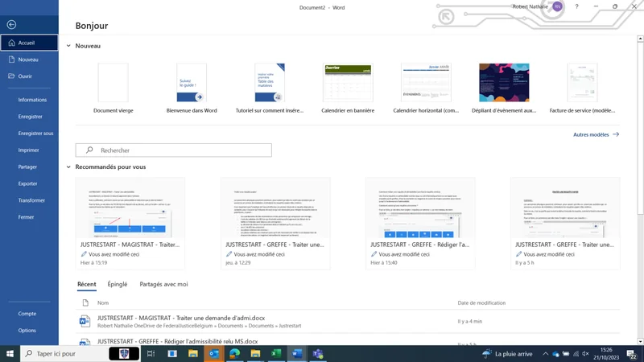
Task: Open Excel from the Windows taskbar
Action: tap(276, 354)
